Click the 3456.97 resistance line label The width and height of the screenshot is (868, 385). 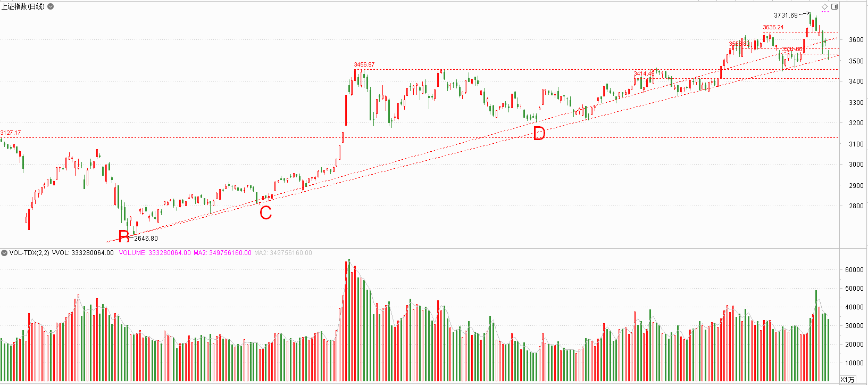(364, 64)
